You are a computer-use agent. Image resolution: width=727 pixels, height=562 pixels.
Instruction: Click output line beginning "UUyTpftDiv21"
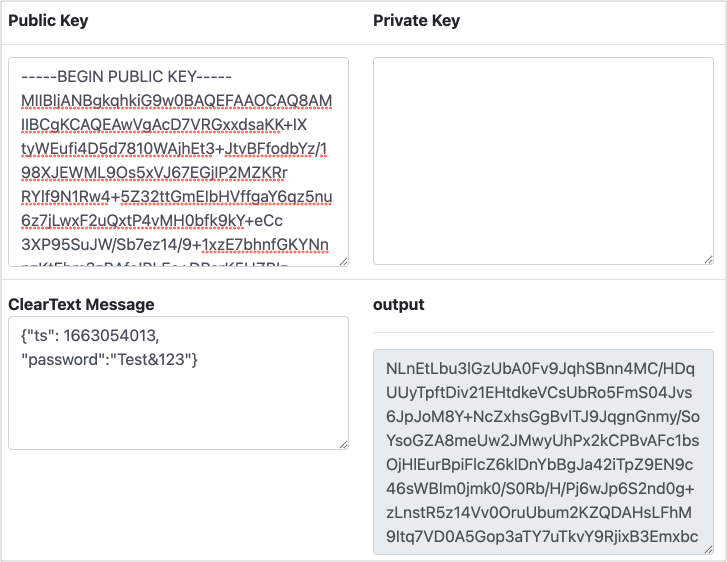coord(540,393)
